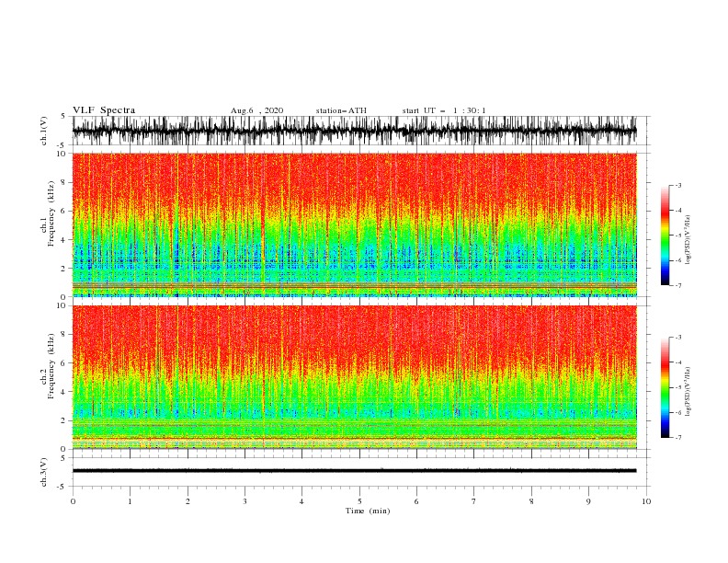Click the "-5" tick on ch.3(V) axis
Image resolution: width=728 pixels, height=563 pixels.
point(62,487)
